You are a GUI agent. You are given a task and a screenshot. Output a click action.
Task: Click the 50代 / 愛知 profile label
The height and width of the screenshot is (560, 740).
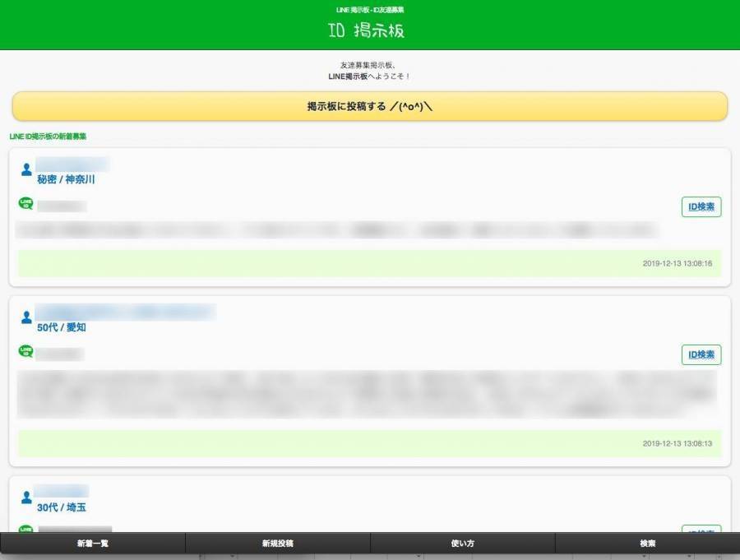coord(62,327)
